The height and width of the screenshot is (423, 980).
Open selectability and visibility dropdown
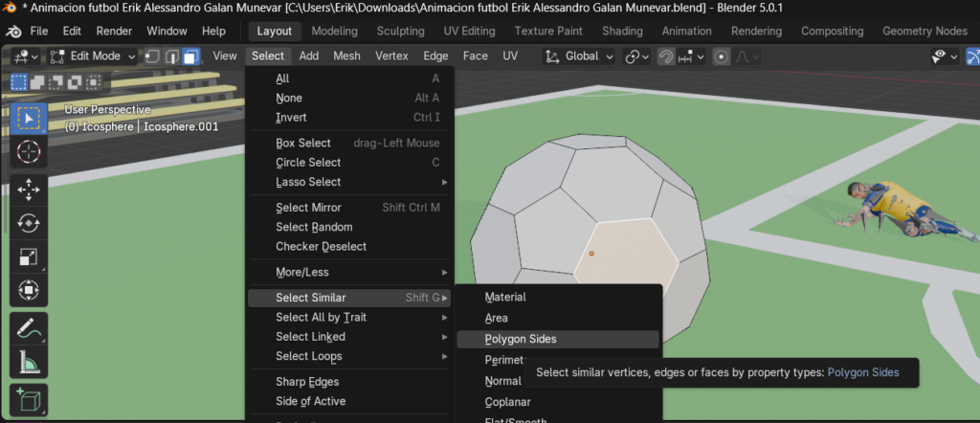[945, 56]
